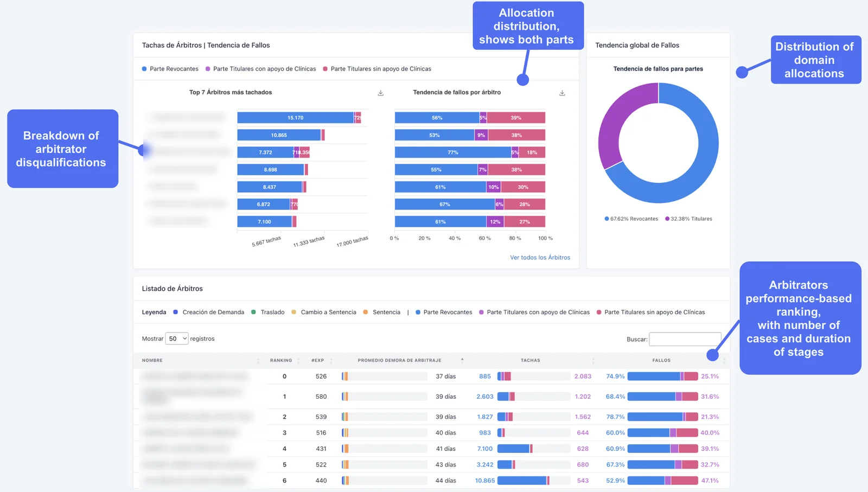
Task: Click the 526 expedientes cell
Action: coord(321,376)
